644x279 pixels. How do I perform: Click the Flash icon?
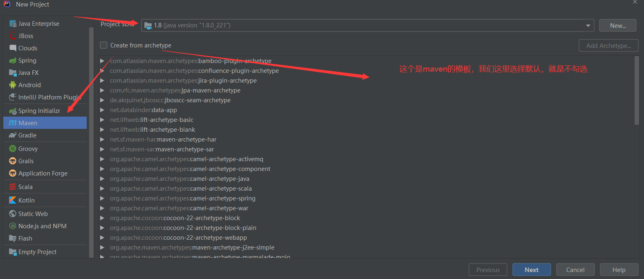[x=13, y=239]
